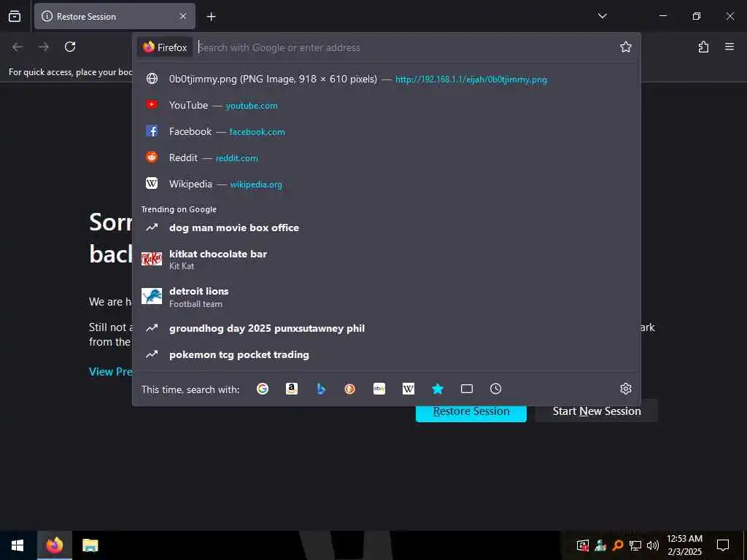Select the Wikipedia suggestion row

(x=387, y=184)
